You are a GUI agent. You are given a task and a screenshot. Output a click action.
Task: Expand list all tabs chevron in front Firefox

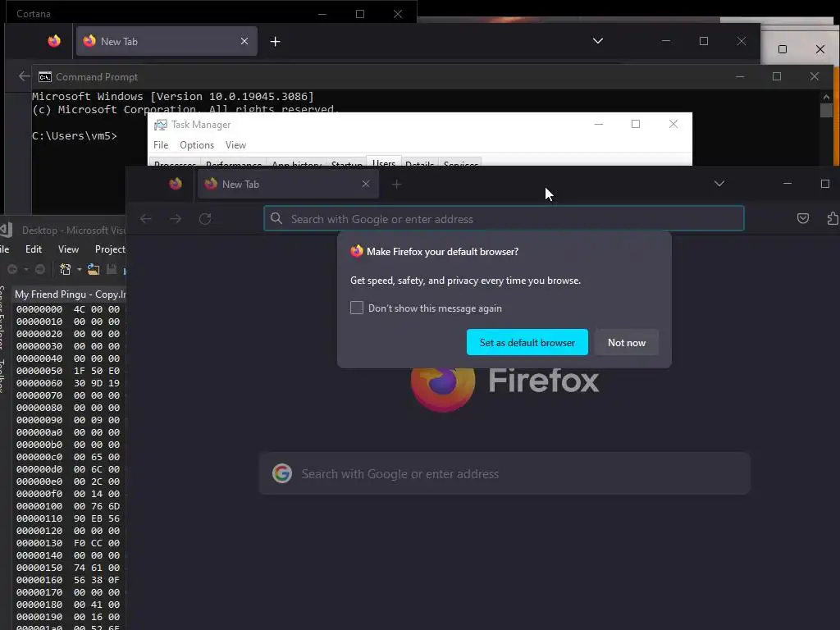click(x=719, y=184)
